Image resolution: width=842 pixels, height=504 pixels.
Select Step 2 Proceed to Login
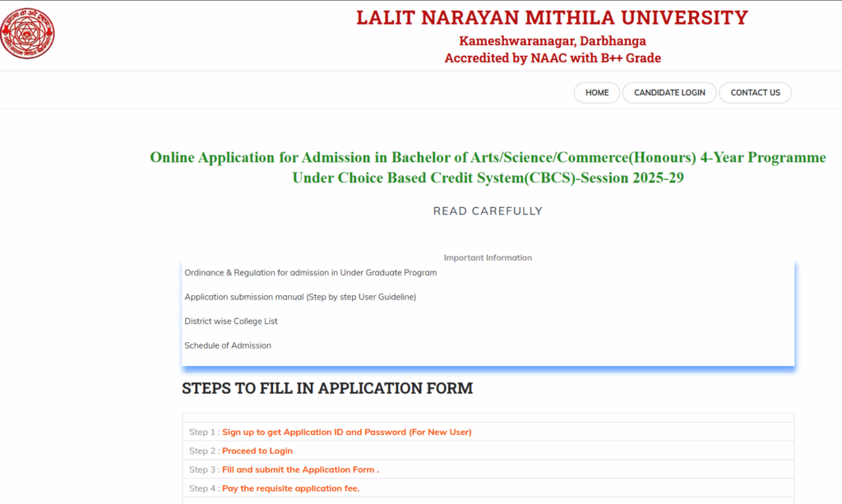(257, 451)
